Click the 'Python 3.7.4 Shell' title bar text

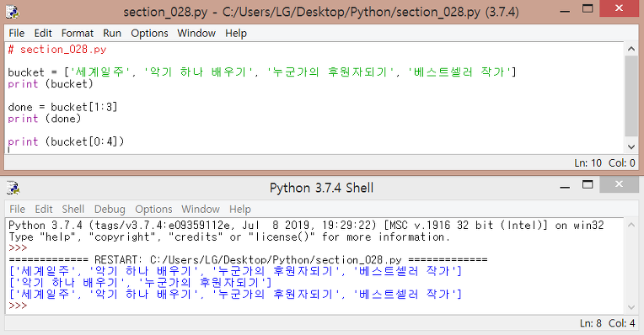(321, 188)
